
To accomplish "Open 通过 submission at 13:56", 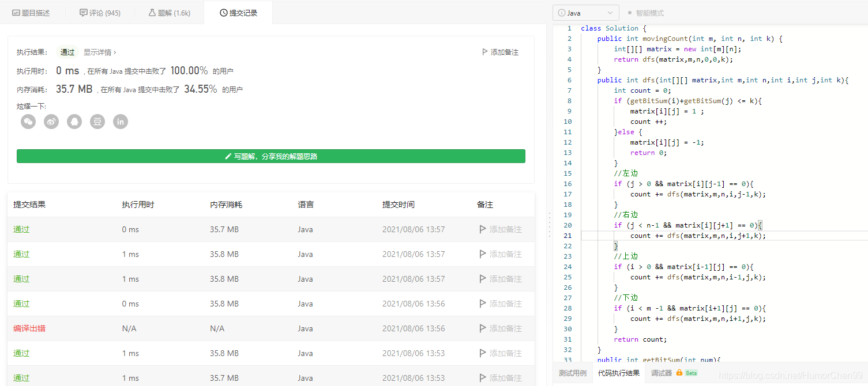I will coord(21,304).
